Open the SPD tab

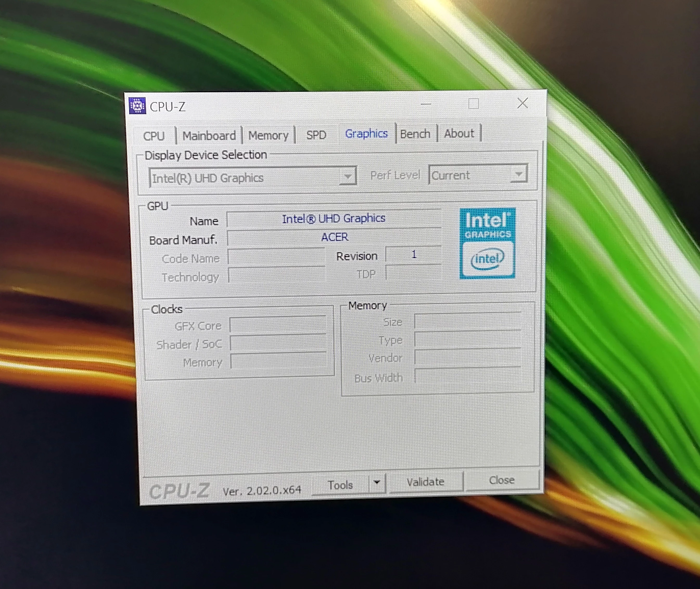tap(316, 135)
